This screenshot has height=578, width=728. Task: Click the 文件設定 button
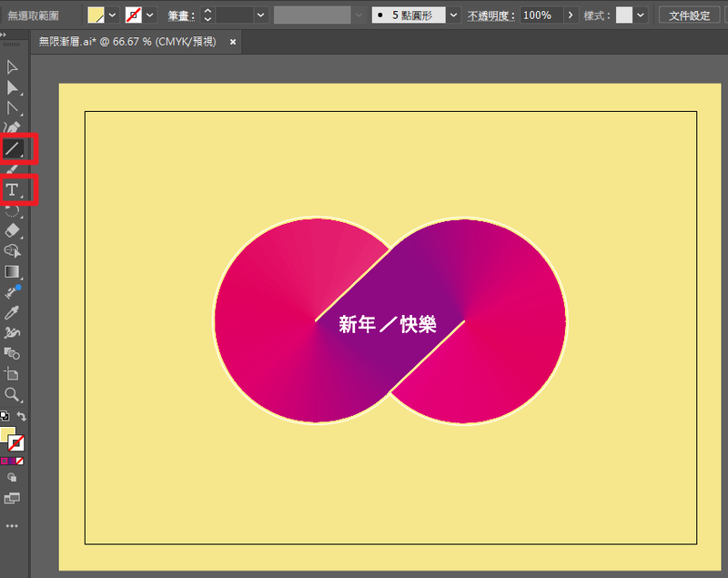tap(689, 15)
